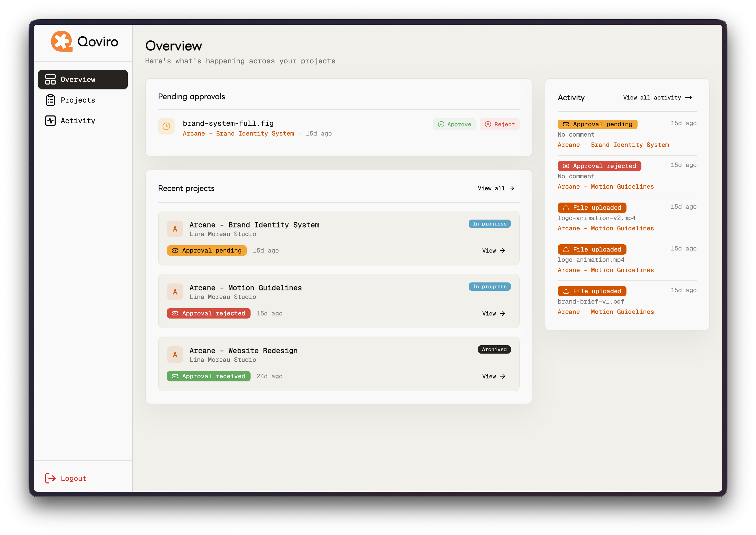Click logo-animation-v2.mp4 file name
This screenshot has width=756, height=535.
[x=597, y=218]
